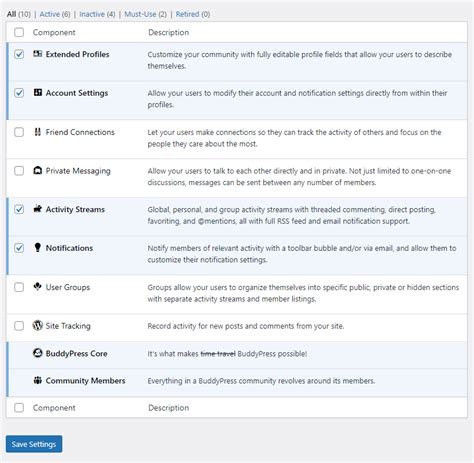Open the Must-Use (2) filter link

click(x=145, y=14)
